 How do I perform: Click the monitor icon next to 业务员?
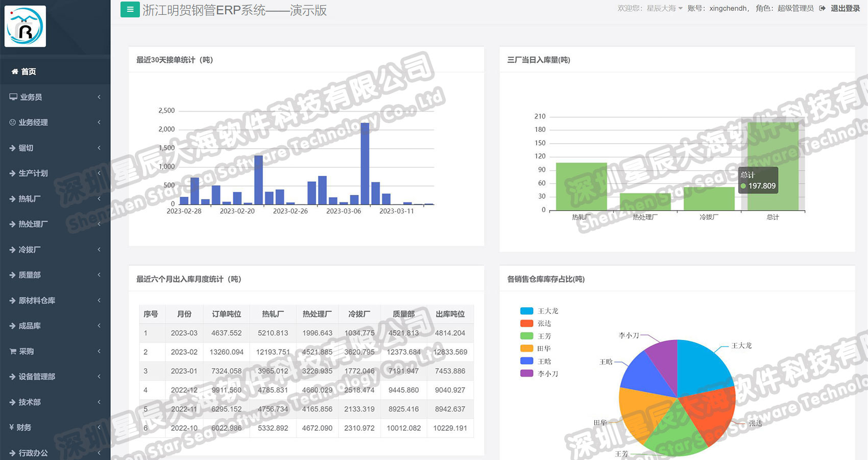pos(13,97)
